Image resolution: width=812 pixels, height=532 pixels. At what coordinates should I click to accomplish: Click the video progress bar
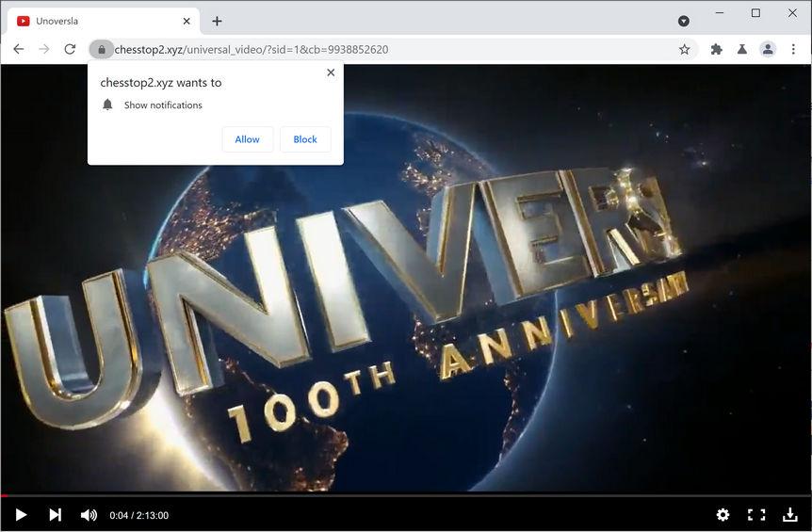click(x=406, y=495)
